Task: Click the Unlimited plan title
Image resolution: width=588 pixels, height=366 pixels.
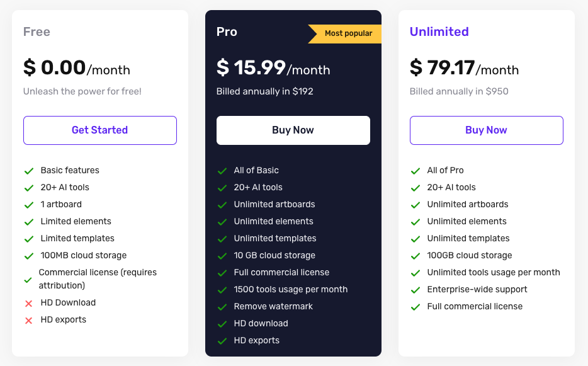Action: [439, 31]
